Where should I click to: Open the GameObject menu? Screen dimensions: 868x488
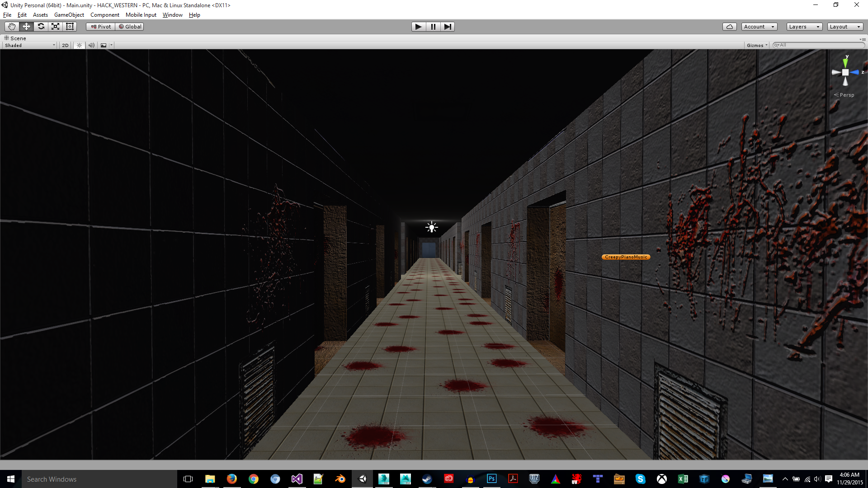pyautogui.click(x=69, y=15)
